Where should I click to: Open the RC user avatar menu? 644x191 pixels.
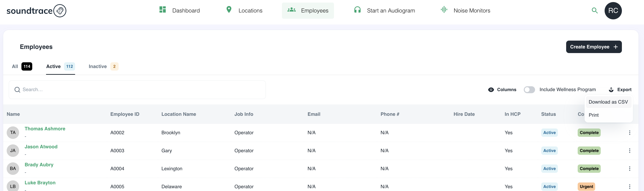point(613,11)
